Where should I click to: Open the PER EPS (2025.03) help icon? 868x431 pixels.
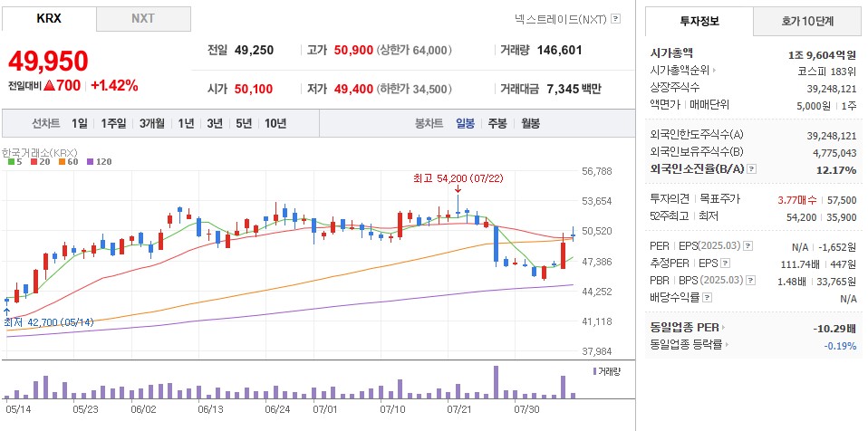pos(747,245)
